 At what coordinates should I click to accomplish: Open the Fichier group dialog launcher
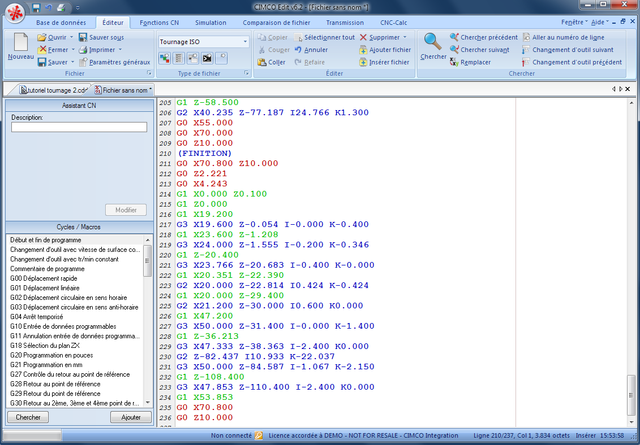[149, 73]
